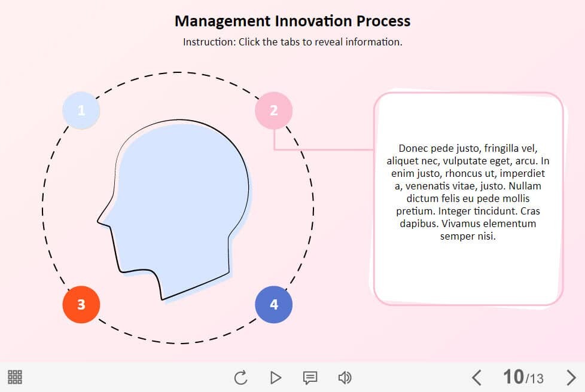This screenshot has width=585, height=392.
Task: Mute the audio with the speaker icon
Action: pyautogui.click(x=345, y=378)
